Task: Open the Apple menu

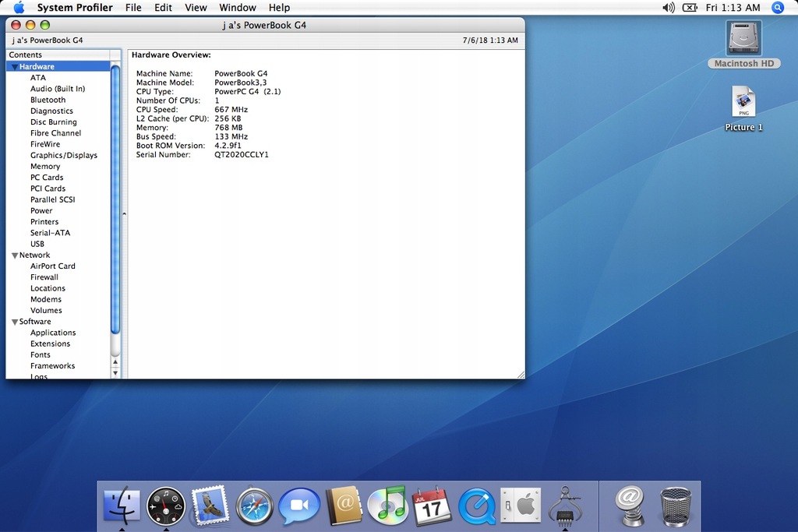Action: (19, 8)
